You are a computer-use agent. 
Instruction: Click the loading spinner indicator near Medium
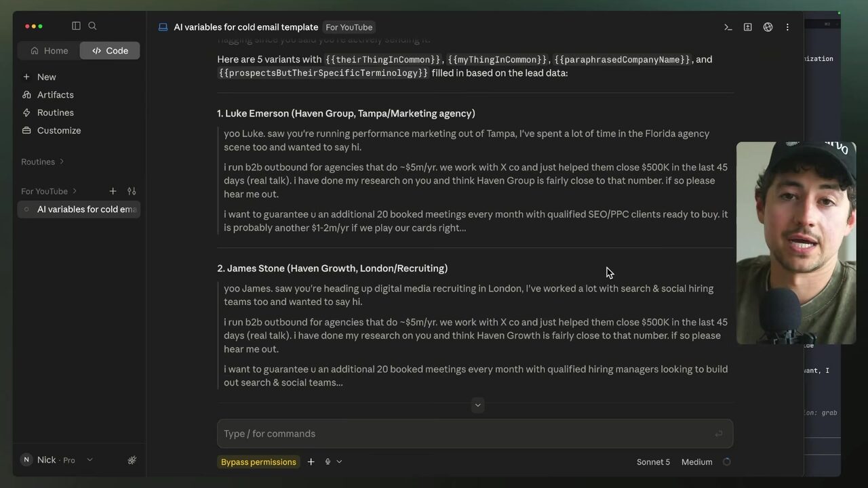coord(726,462)
